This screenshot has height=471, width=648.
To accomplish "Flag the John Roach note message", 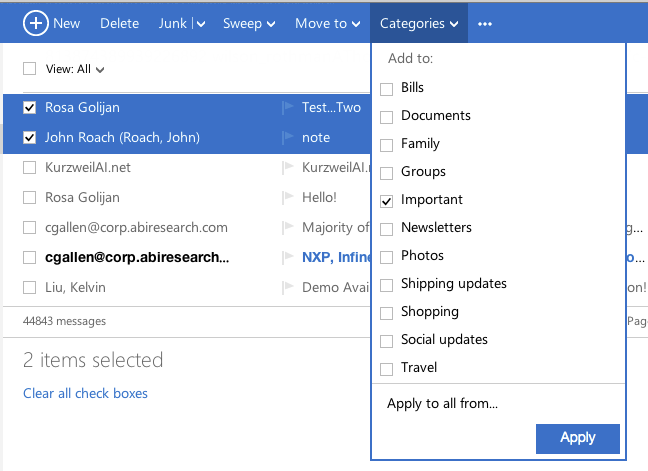I will pos(288,138).
